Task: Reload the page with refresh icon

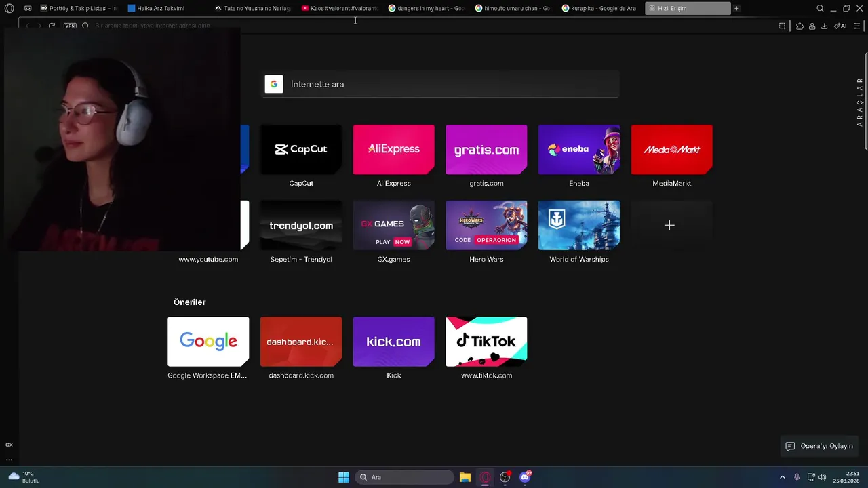Action: [x=52, y=26]
